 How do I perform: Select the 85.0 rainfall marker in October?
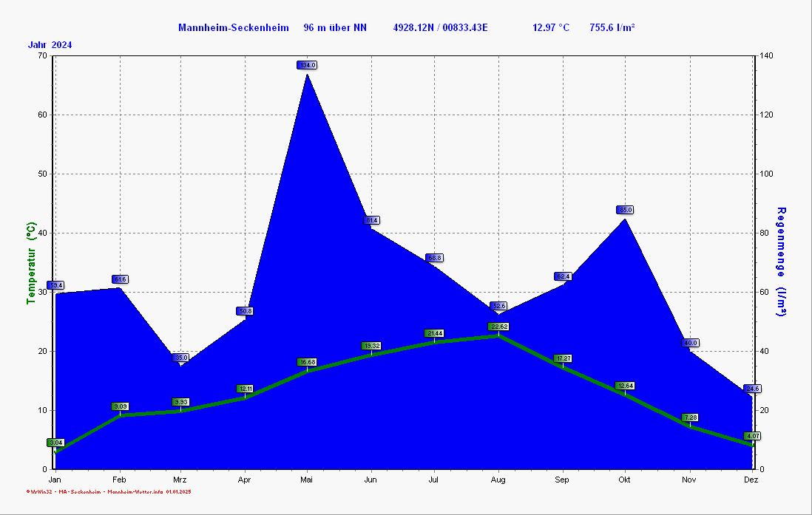[625, 210]
